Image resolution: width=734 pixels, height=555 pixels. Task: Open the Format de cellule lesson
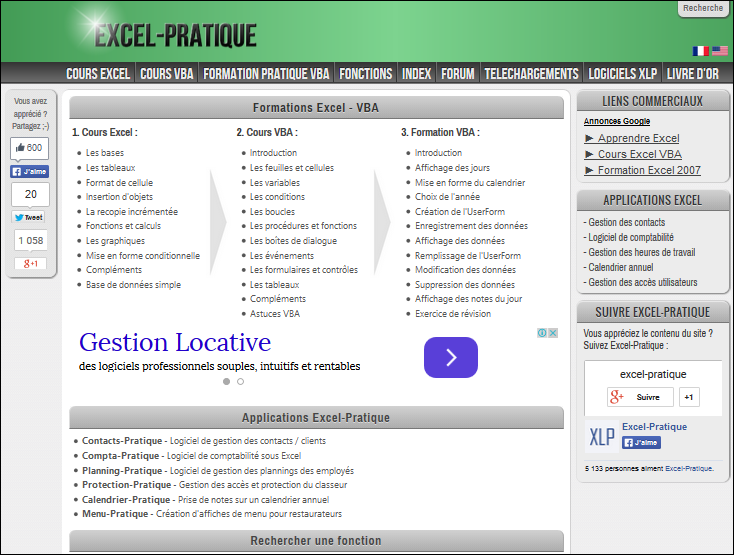pyautogui.click(x=119, y=183)
